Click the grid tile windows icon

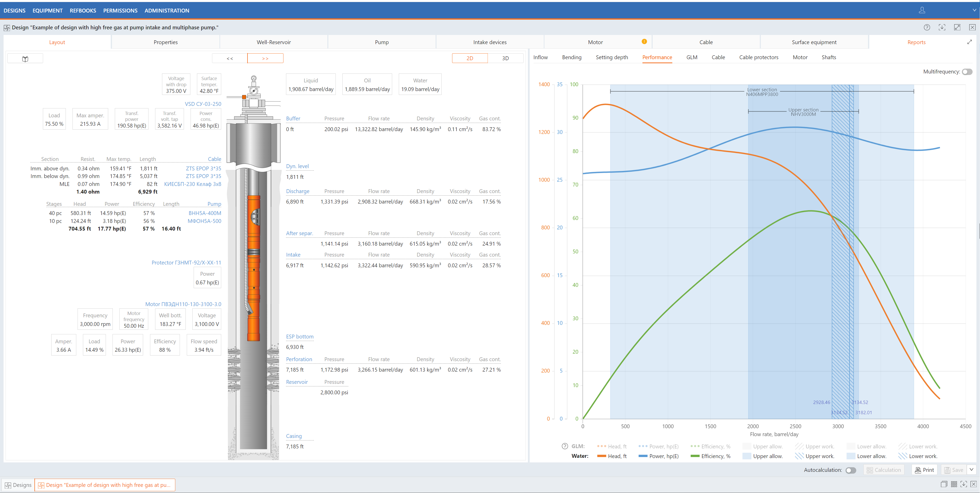pyautogui.click(x=954, y=484)
